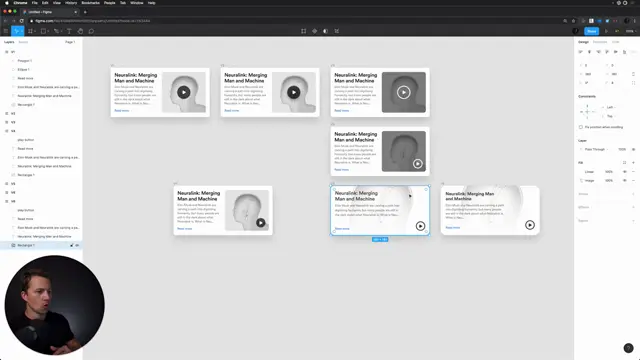Select the Move tool in toolbar
The height and width of the screenshot is (360, 640).
[16, 31]
